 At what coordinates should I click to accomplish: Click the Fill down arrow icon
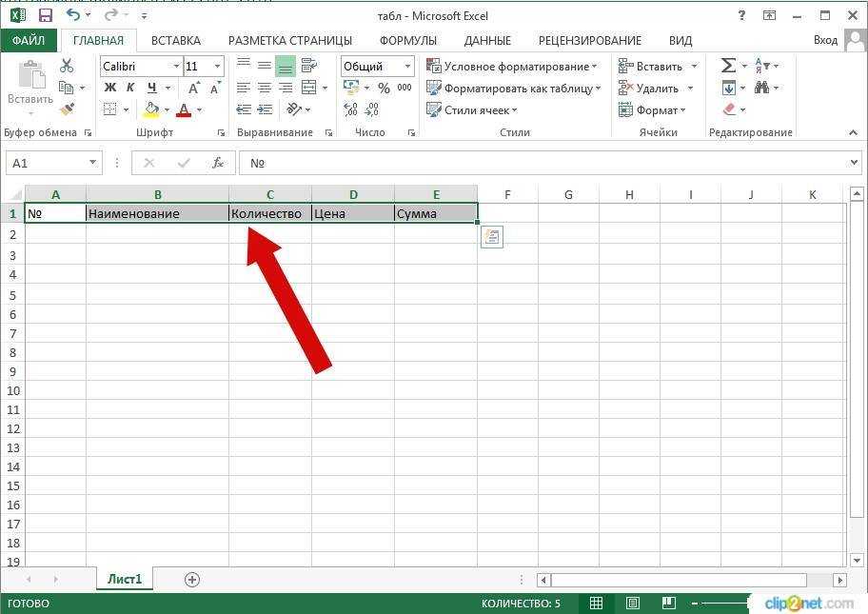[728, 88]
